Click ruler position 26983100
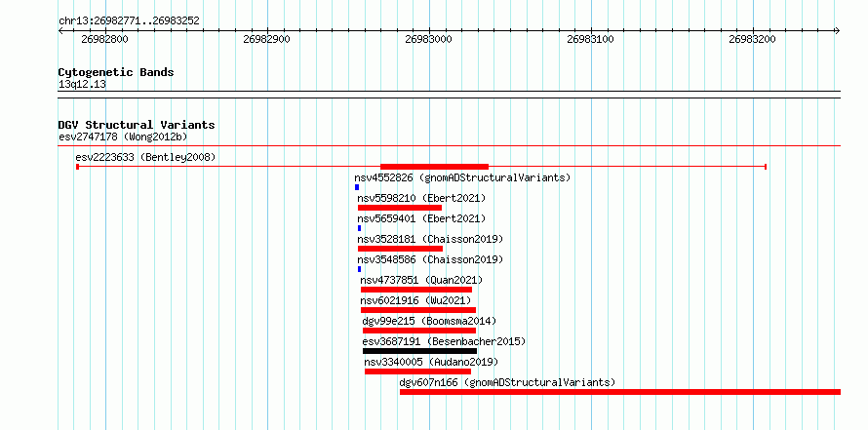The height and width of the screenshot is (430, 868). click(x=591, y=39)
